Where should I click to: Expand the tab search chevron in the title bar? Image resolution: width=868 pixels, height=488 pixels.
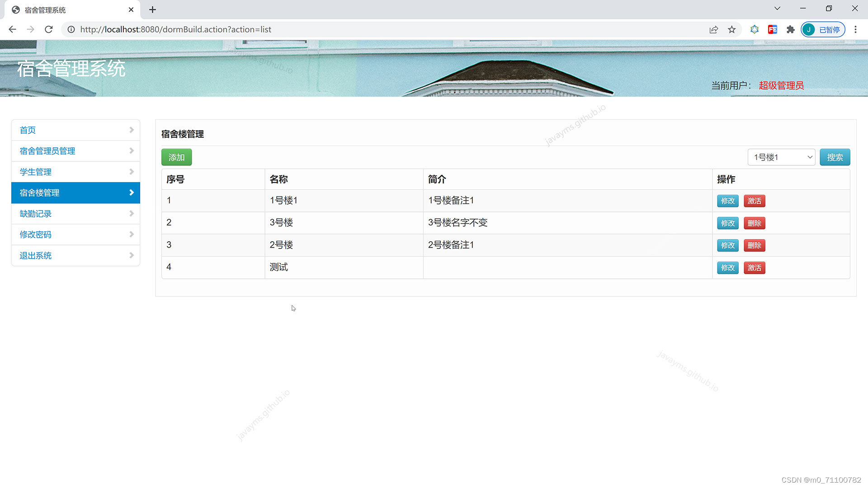(x=777, y=9)
